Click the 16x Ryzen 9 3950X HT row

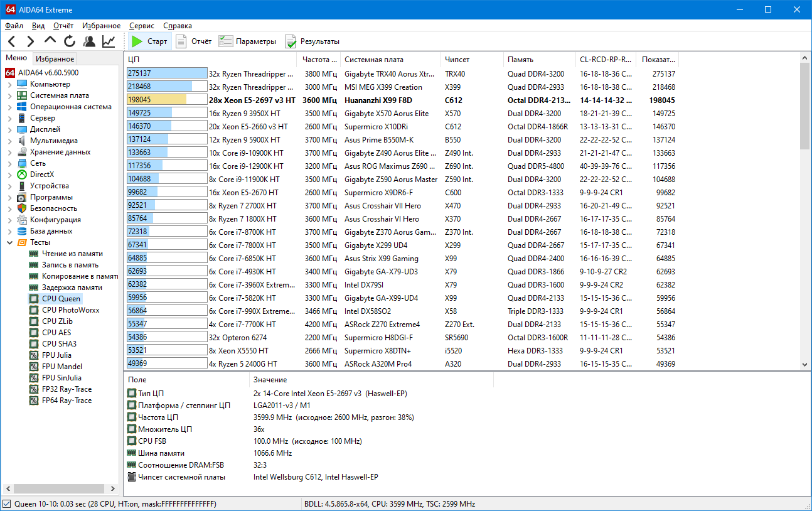point(400,113)
